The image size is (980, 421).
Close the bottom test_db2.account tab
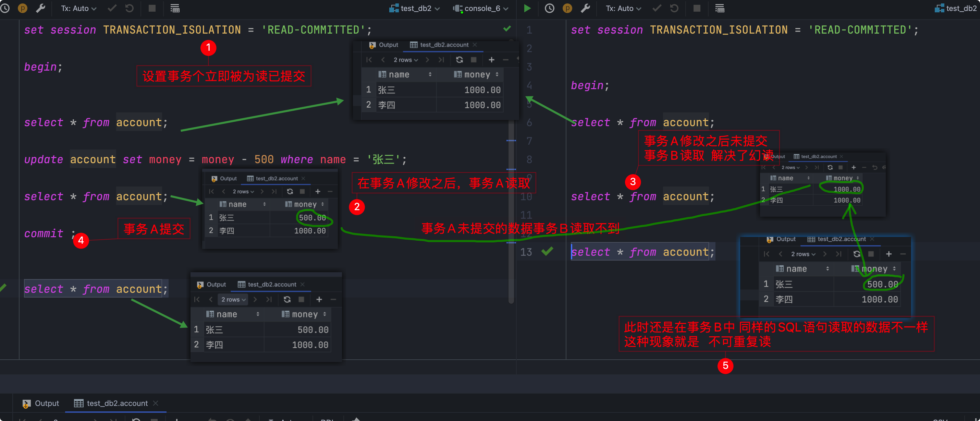(x=155, y=403)
